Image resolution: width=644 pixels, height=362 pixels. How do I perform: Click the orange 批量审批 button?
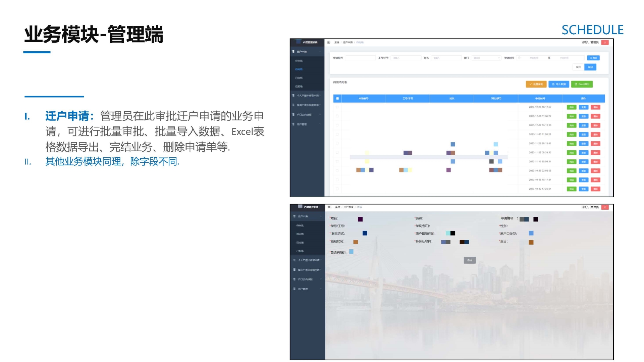[x=536, y=84]
